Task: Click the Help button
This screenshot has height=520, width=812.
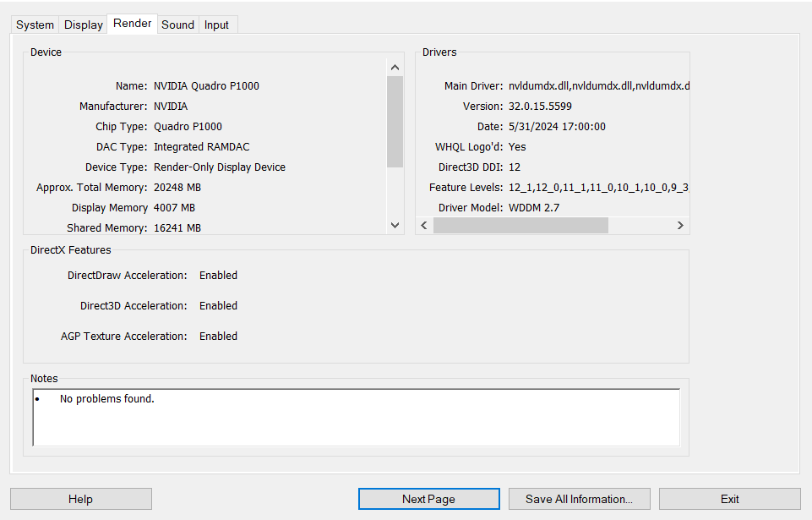Action: pos(80,499)
